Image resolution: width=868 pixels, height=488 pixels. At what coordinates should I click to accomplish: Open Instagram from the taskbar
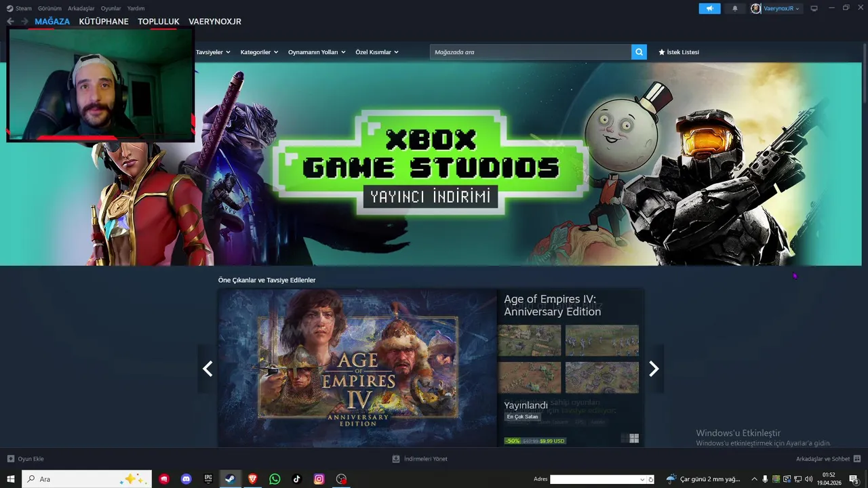click(x=319, y=479)
